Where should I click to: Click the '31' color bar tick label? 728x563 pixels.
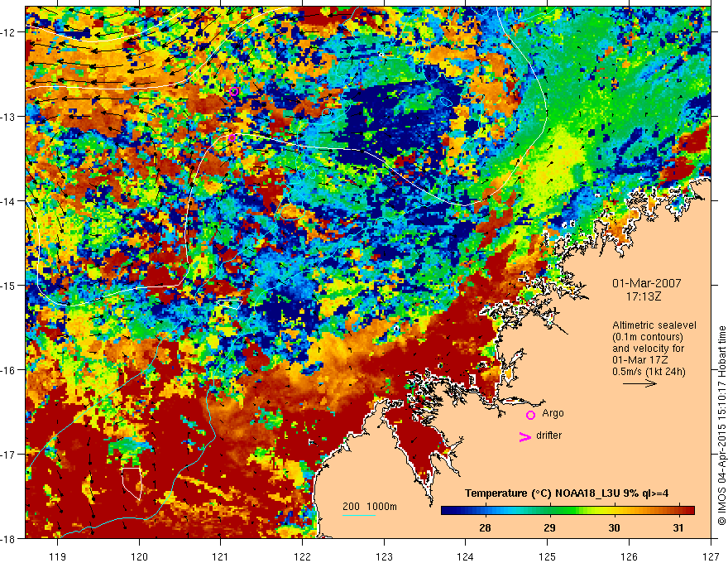point(678,528)
